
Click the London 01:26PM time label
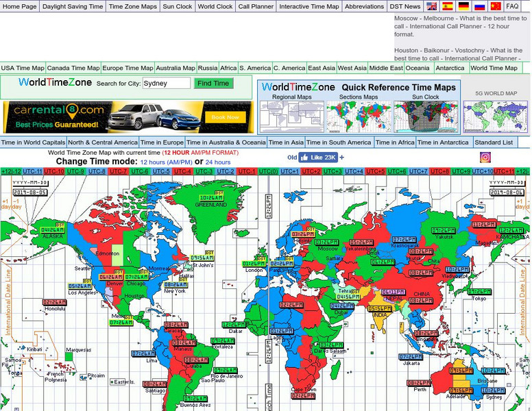point(254,264)
